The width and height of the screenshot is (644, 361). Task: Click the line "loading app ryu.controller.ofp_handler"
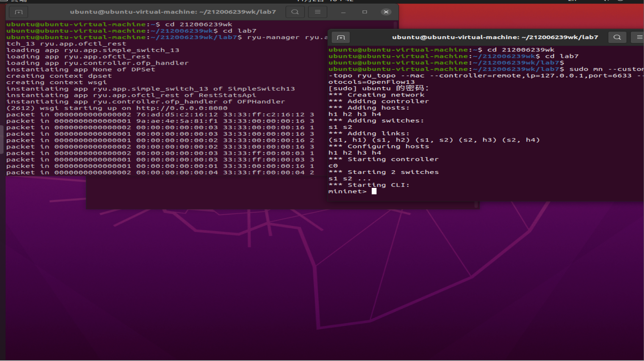(98, 63)
